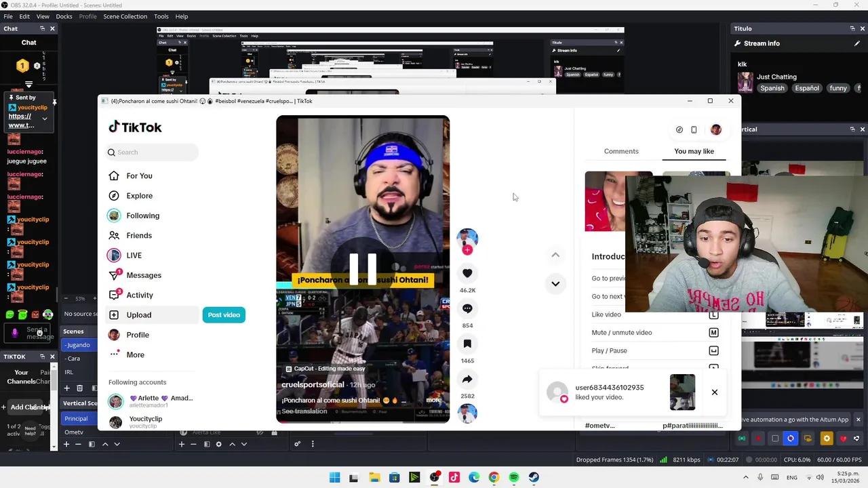Share the TikTok video via arrow icon

tap(467, 379)
